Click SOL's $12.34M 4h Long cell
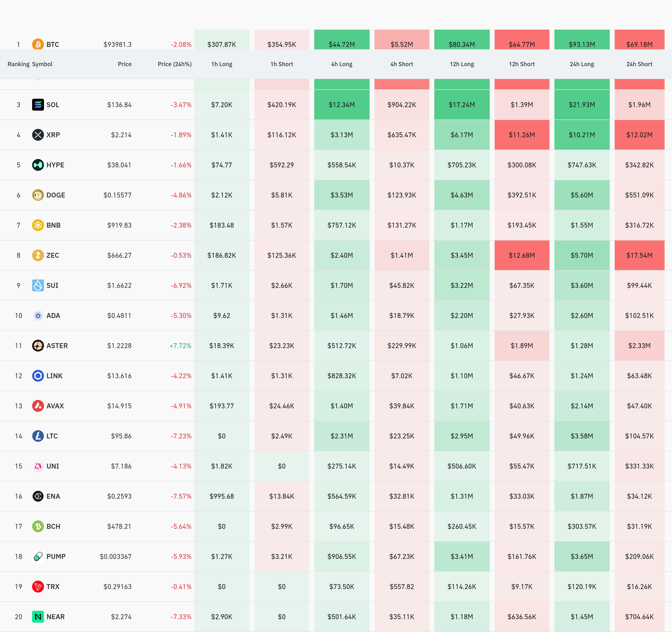This screenshot has width=672, height=632. pos(341,105)
